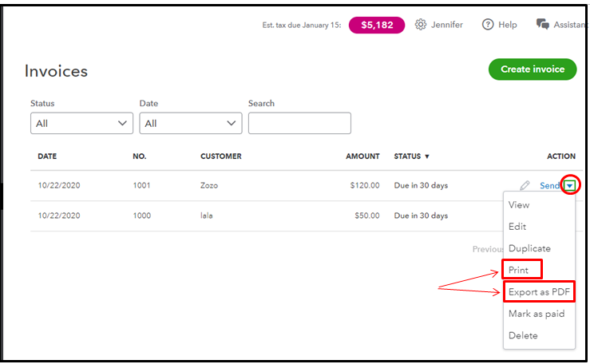Open the Date filter dropdown

(190, 123)
